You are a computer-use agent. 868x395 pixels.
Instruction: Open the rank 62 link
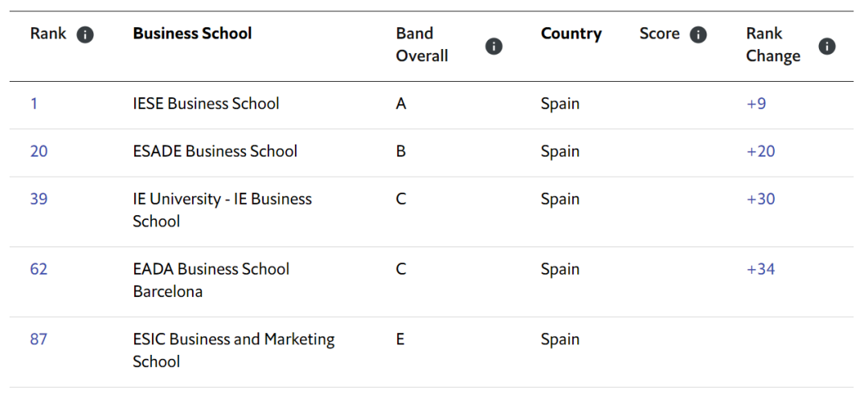(x=39, y=269)
